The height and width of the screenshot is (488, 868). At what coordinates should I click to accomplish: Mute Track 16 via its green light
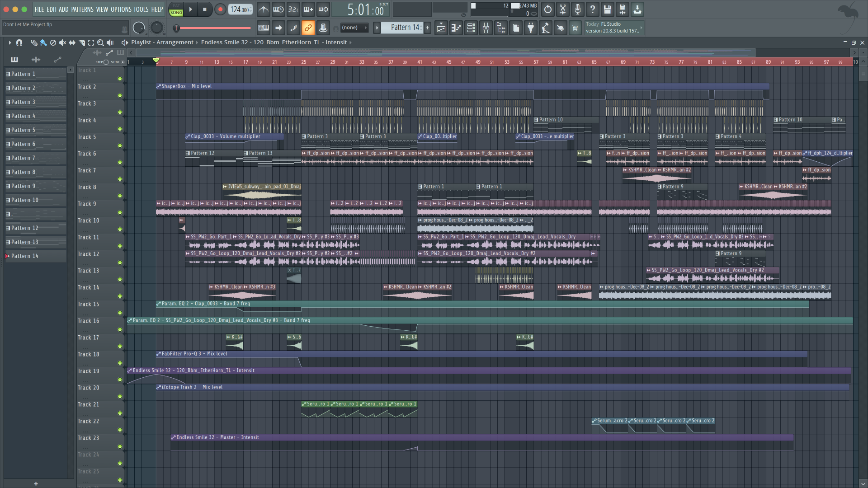click(x=120, y=329)
